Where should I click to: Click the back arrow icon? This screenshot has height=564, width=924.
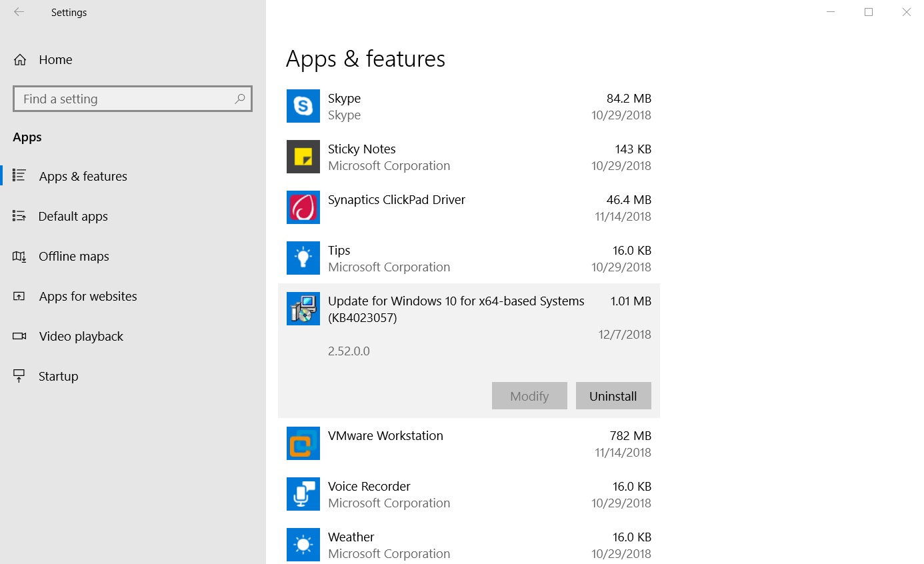point(19,12)
